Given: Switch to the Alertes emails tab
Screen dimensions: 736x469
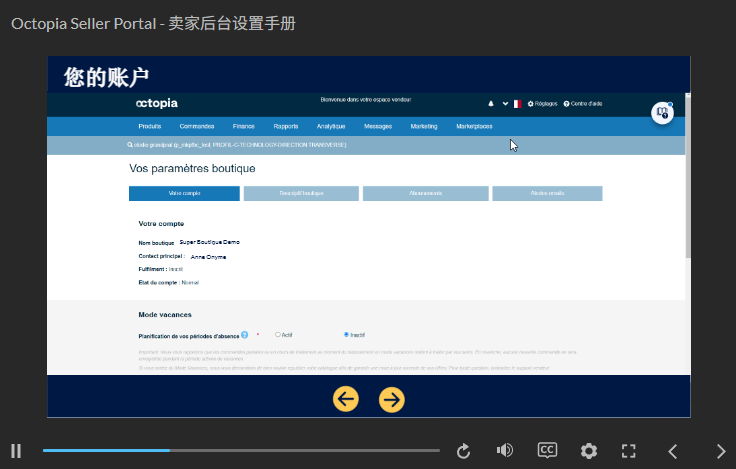Looking at the screenshot, I should [x=547, y=193].
